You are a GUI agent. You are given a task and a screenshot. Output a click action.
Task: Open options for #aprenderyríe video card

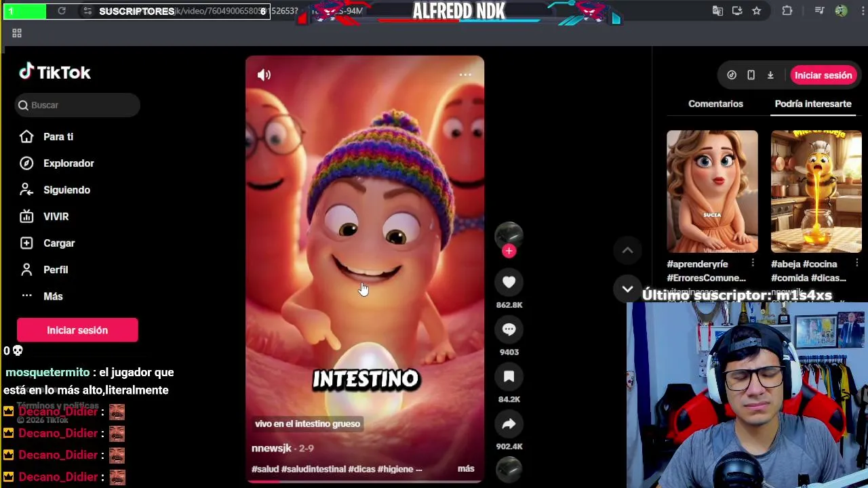(753, 263)
